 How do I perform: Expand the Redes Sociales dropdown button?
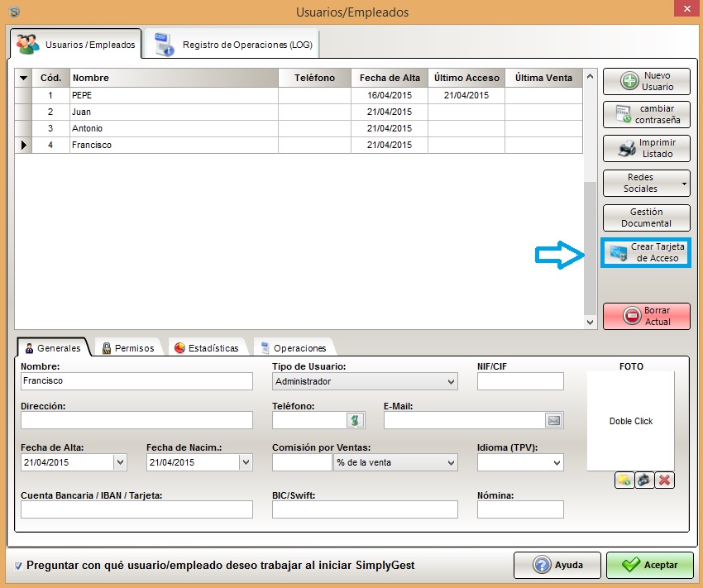point(684,184)
